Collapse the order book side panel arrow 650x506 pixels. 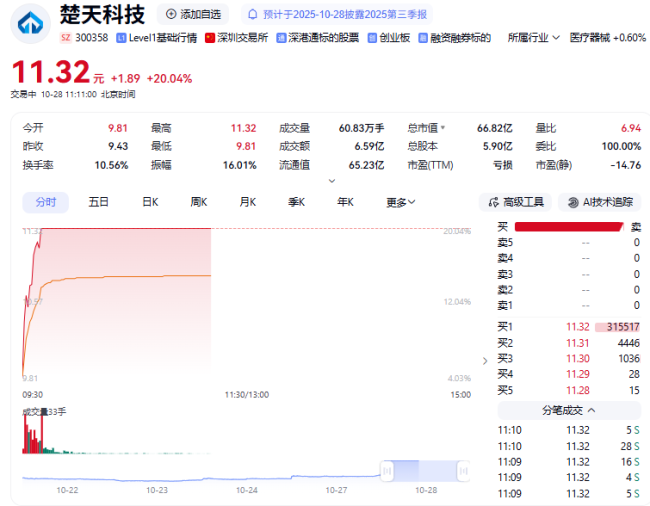click(x=486, y=360)
